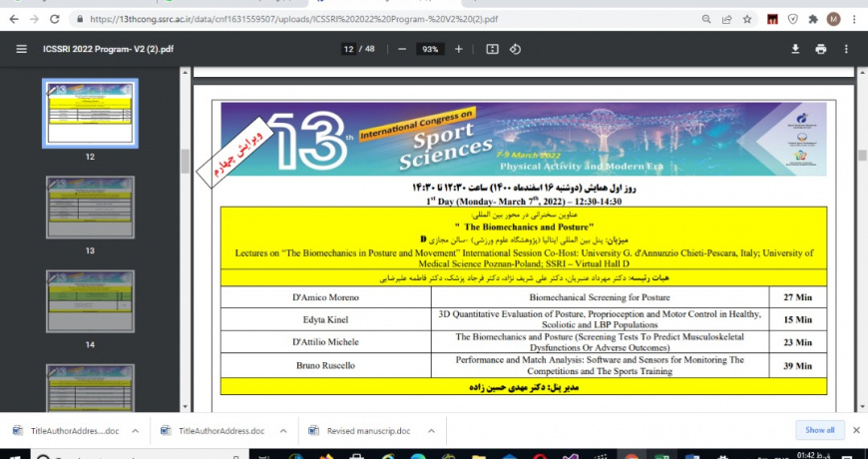
Task: Click the 15 Min duration cell
Action: click(x=798, y=319)
